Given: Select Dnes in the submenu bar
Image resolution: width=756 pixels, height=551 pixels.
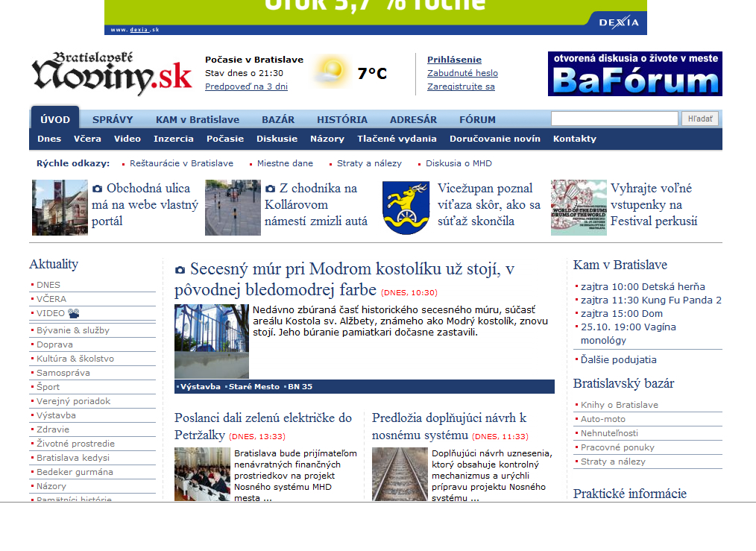Looking at the screenshot, I should point(49,139).
